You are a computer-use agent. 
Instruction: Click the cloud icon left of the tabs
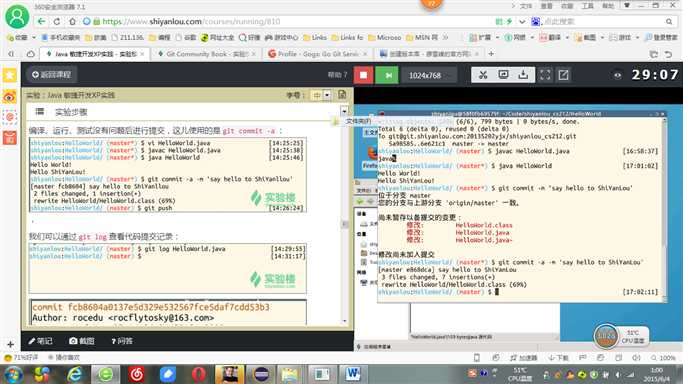click(30, 54)
